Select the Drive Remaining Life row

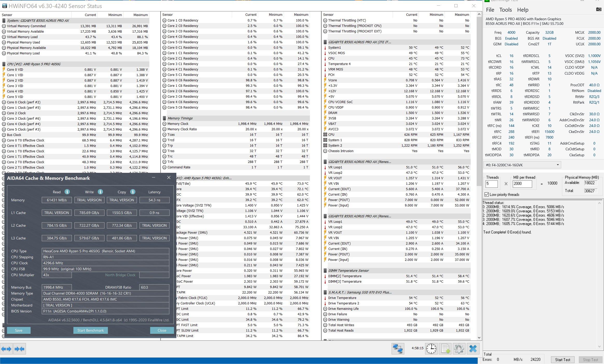coord(397,309)
